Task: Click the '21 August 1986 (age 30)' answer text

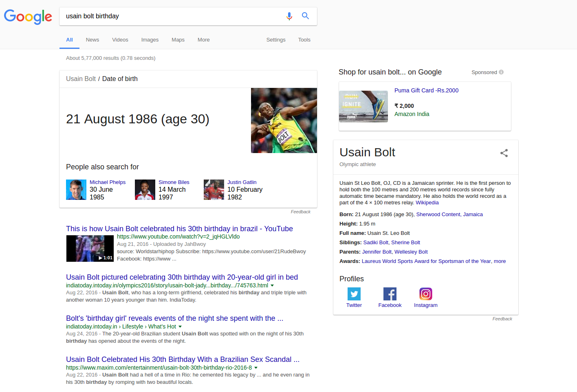Action: click(x=138, y=119)
